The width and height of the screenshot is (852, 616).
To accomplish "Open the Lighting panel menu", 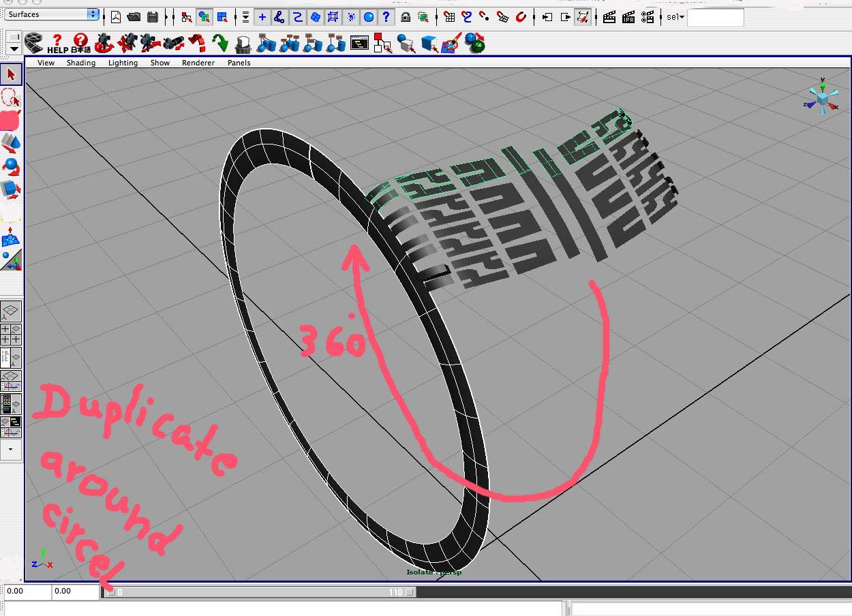I will coord(123,63).
